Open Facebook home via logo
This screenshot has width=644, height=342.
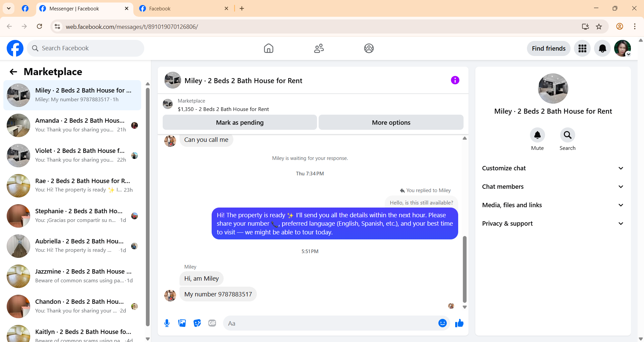(x=15, y=48)
